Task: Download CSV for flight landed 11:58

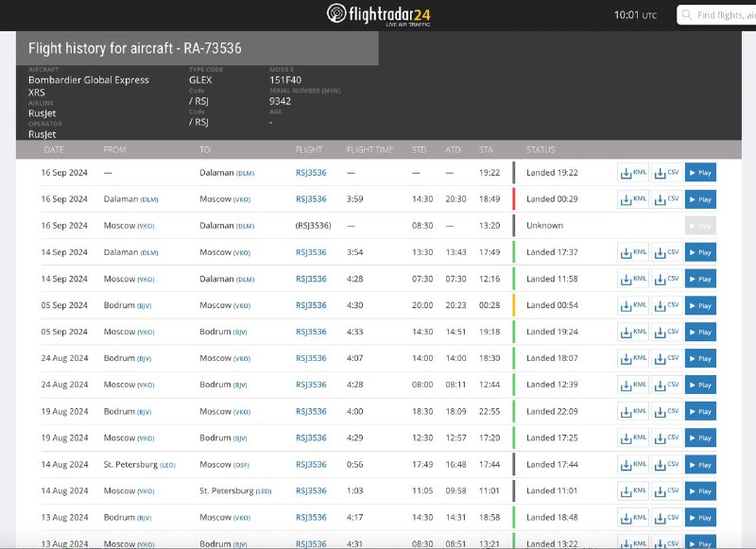Action: click(667, 279)
